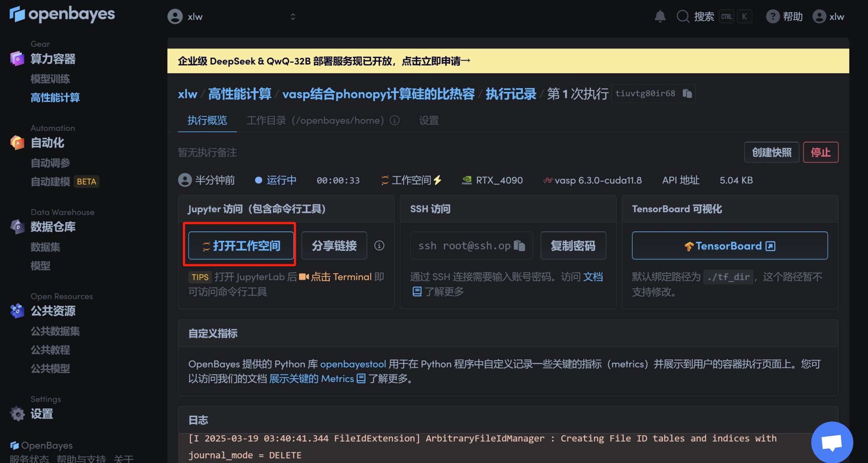Switch to the 设置 tab
The image size is (868, 463).
[429, 120]
